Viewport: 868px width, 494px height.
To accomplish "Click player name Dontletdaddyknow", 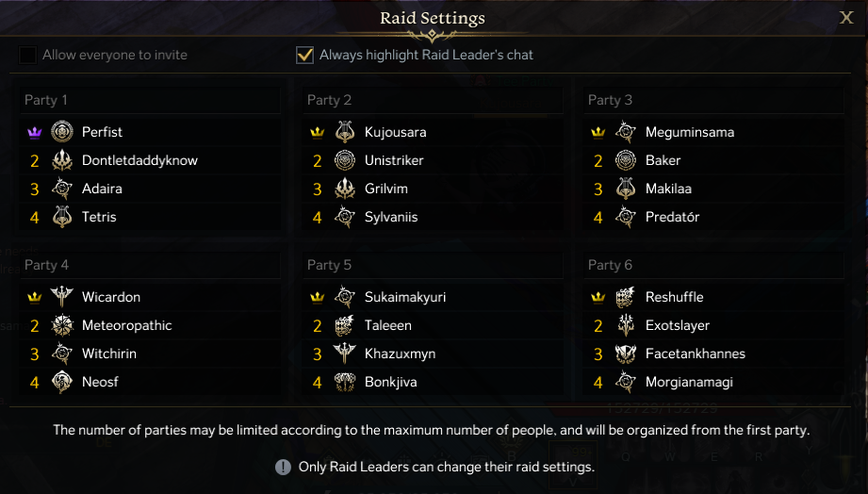I will (139, 160).
